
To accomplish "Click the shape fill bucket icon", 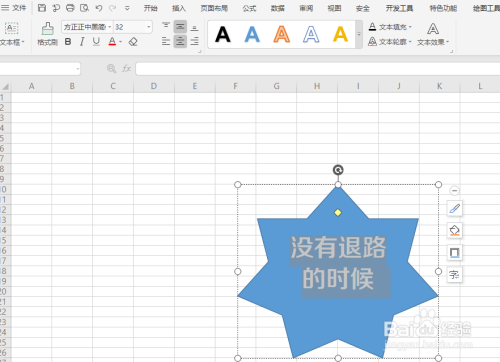I will coord(455,230).
